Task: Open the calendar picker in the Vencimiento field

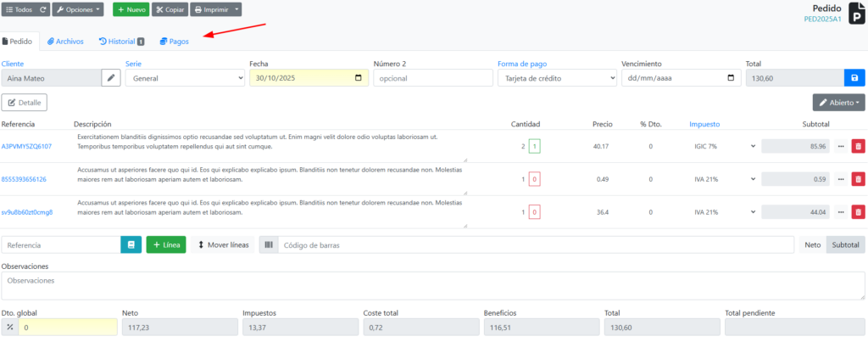Action: 730,78
